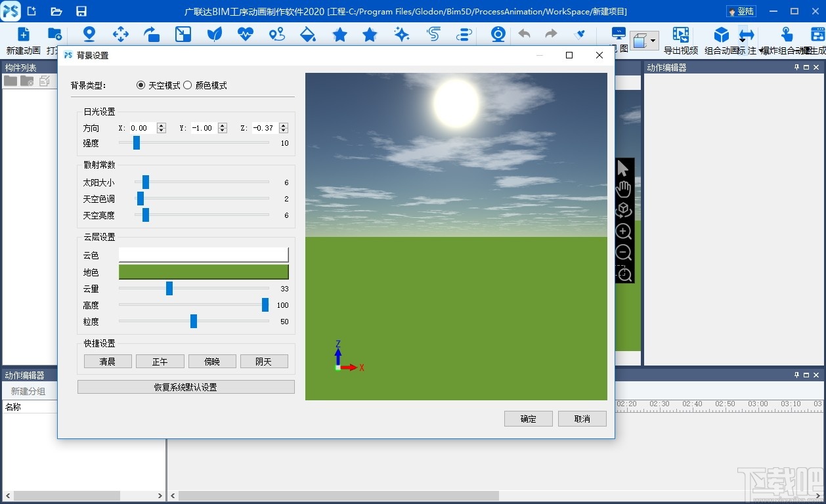Open the view cube dropdown in the toolbar
This screenshot has width=826, height=504.
pyautogui.click(x=653, y=39)
